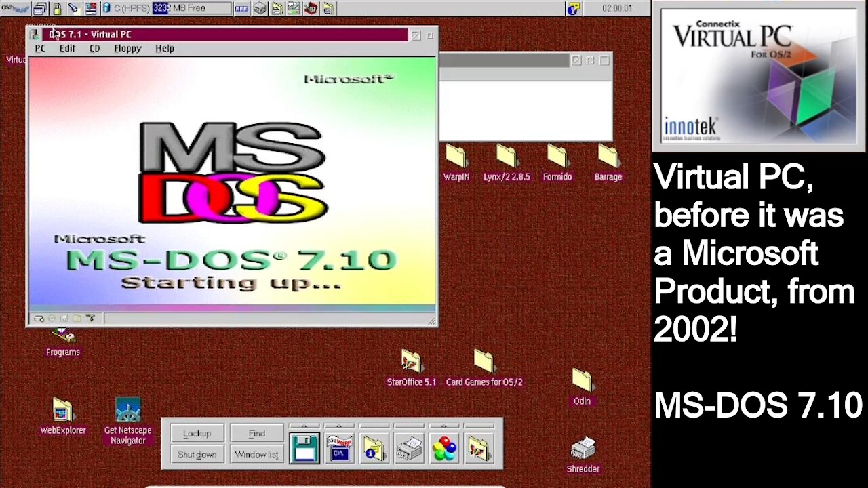Viewport: 868px width, 488px height.
Task: Click the window list icon in WarpCenter
Action: [x=40, y=9]
